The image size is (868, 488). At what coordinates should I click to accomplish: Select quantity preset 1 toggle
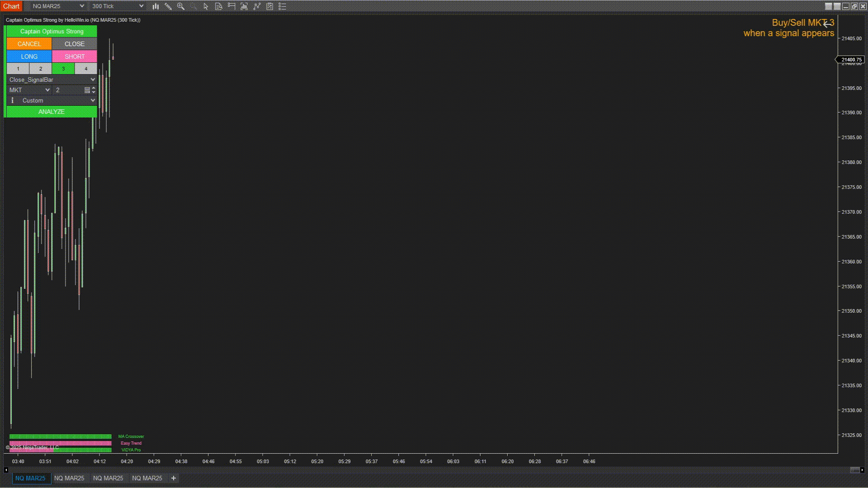pyautogui.click(x=18, y=69)
